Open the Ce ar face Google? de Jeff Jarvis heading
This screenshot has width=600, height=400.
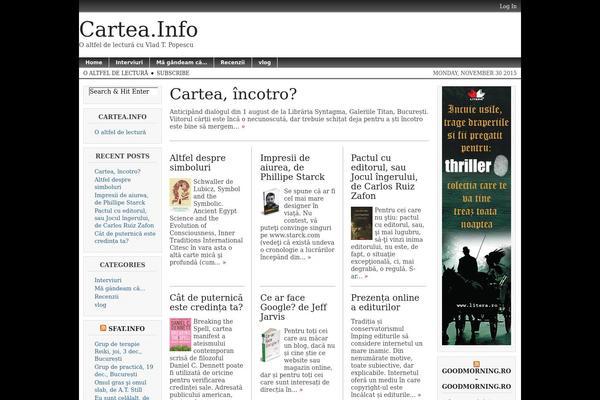pos(293,307)
